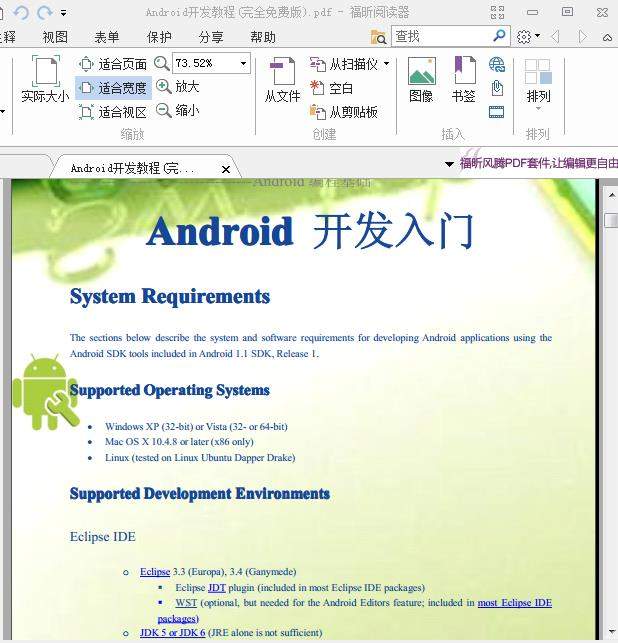The width and height of the screenshot is (618, 643).
Task: Open the zoom percentage dropdown arrow
Action: (x=244, y=64)
